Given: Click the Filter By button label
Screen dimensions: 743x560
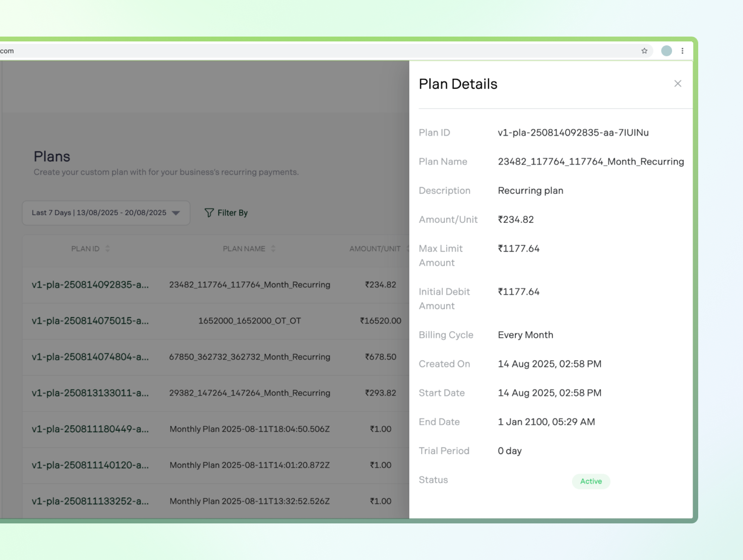Looking at the screenshot, I should (x=232, y=213).
